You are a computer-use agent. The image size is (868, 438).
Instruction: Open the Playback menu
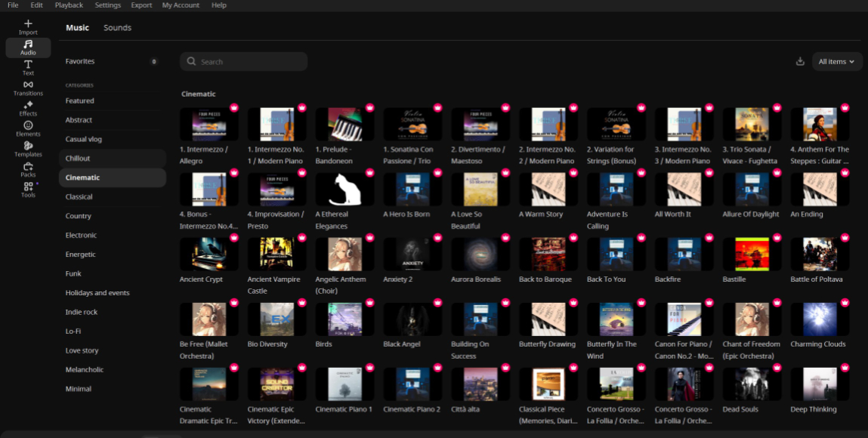70,5
